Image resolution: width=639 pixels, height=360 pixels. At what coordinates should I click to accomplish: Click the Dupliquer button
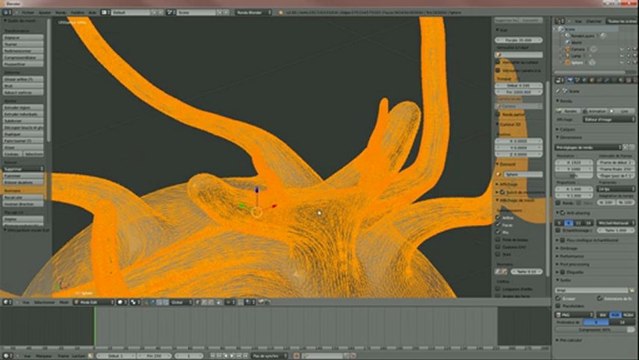click(x=23, y=134)
